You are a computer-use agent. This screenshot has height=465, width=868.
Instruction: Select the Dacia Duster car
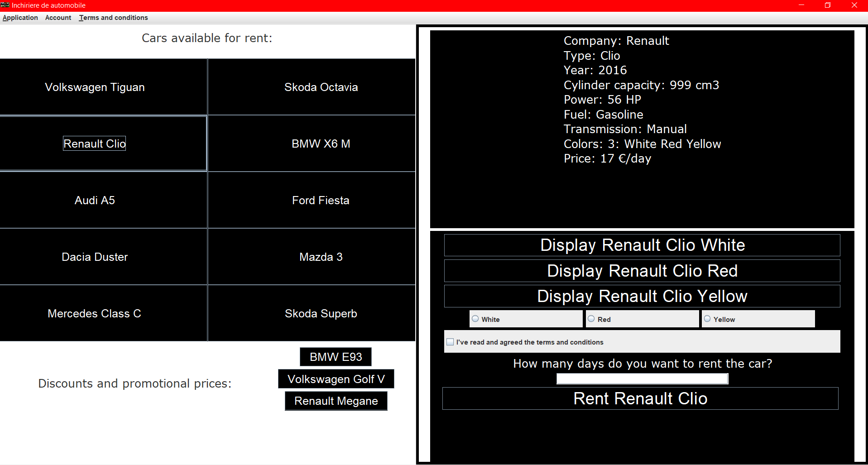(103, 257)
